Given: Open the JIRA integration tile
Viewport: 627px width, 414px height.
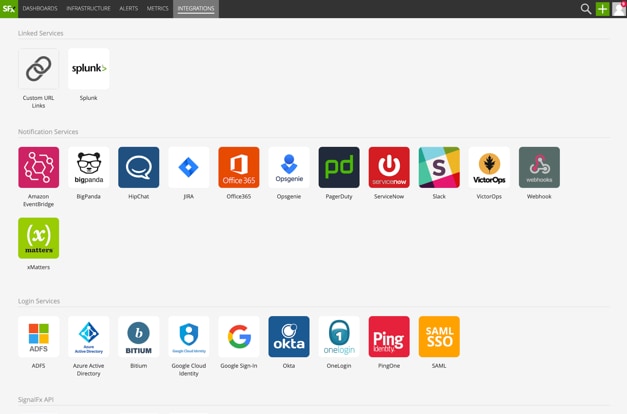Looking at the screenshot, I should click(x=189, y=167).
